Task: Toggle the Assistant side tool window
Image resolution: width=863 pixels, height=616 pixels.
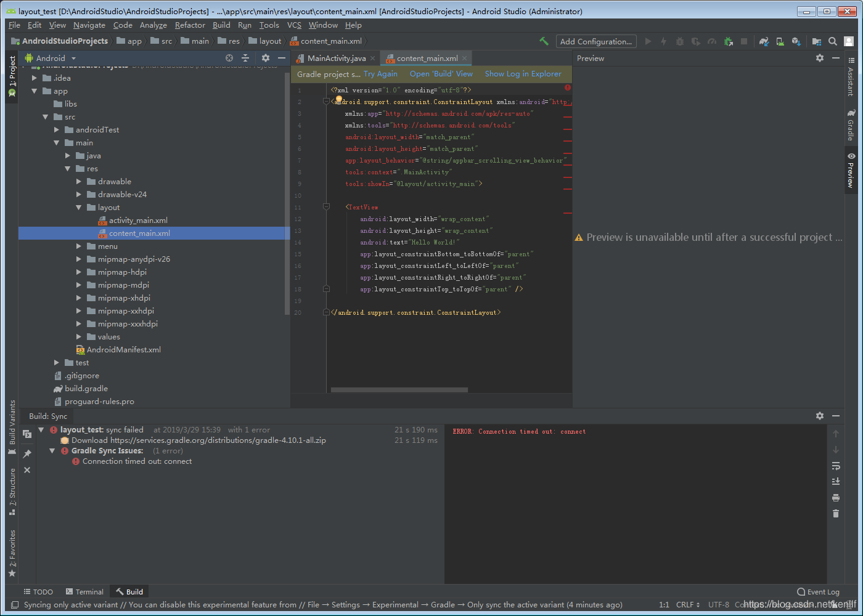Action: click(851, 77)
